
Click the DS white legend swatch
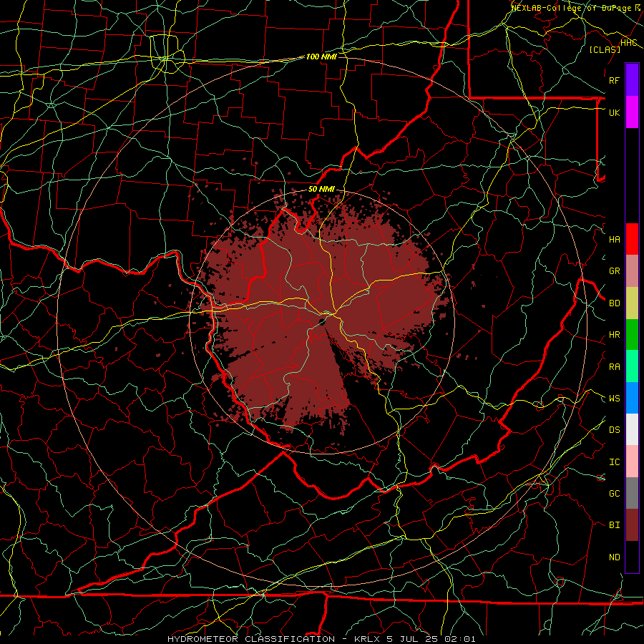pyautogui.click(x=632, y=429)
